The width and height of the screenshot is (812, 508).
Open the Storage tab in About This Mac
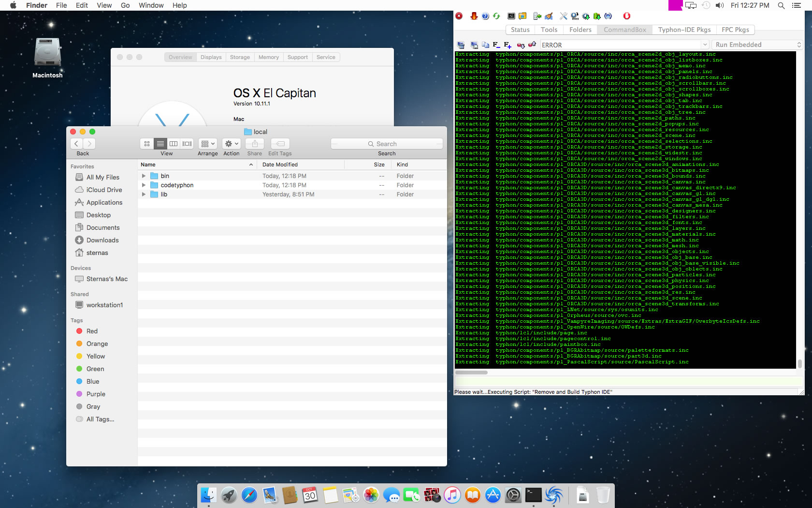[x=240, y=57]
